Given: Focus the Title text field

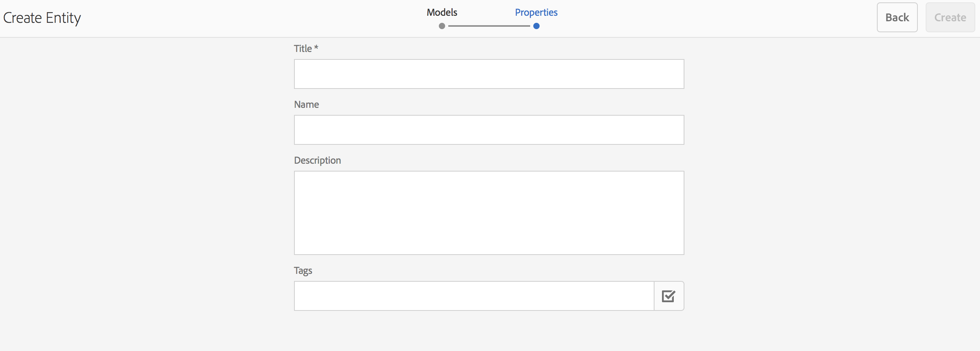Looking at the screenshot, I should pos(489,74).
